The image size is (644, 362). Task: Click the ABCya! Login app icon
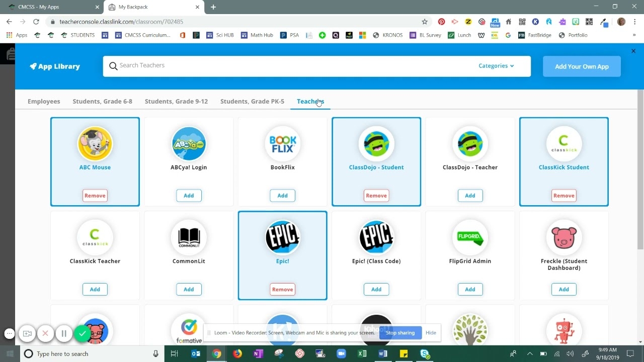coord(189,143)
